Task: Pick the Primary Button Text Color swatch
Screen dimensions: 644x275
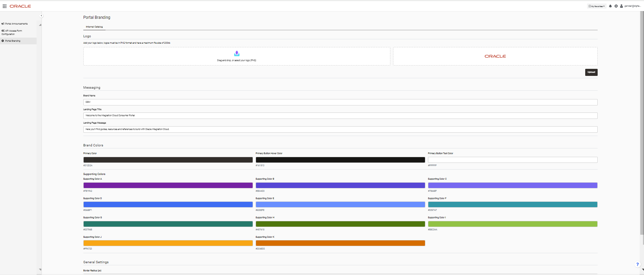Action: [x=513, y=160]
